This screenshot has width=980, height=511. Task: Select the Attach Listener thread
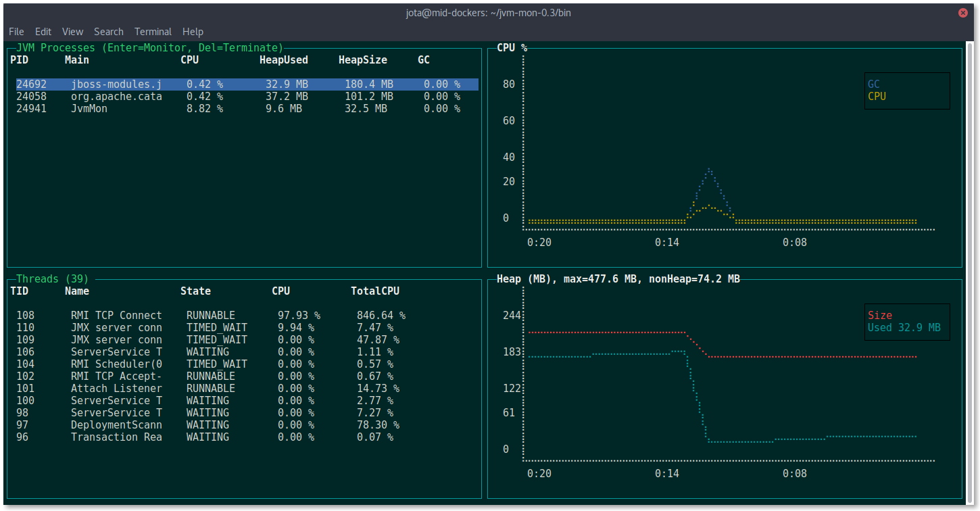click(x=116, y=389)
